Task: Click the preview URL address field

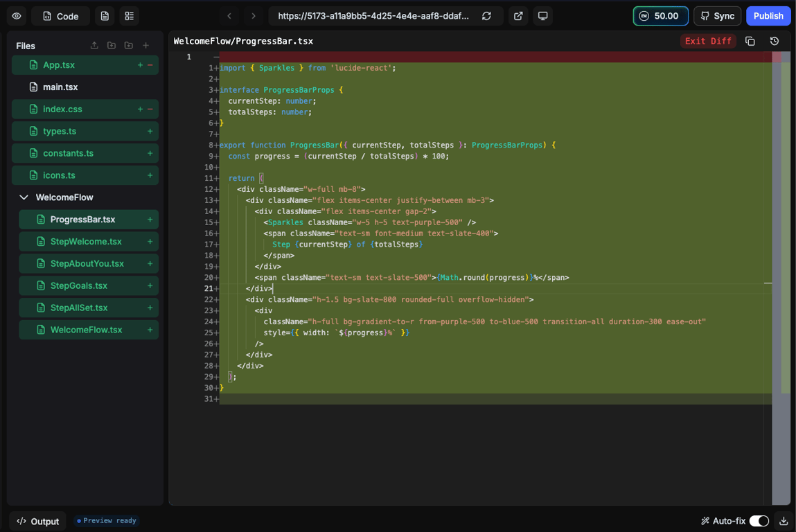Action: click(373, 16)
